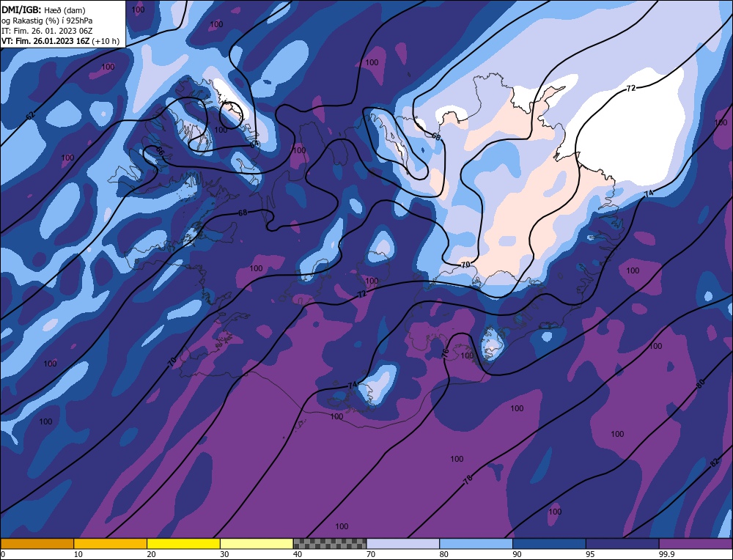733x560 pixels.
Task: Click the purple 99.9+ legend swatch
Action: pyautogui.click(x=696, y=544)
